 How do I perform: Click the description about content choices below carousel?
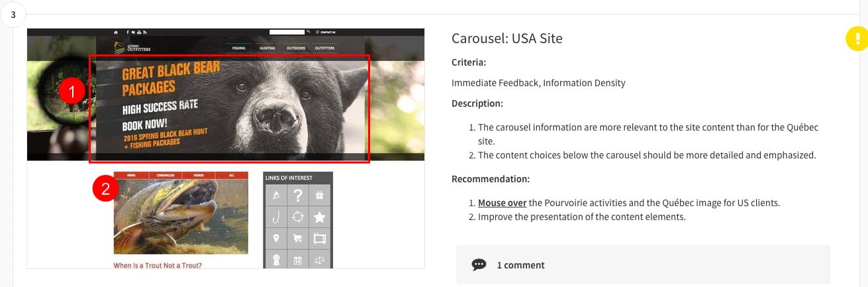[x=647, y=156]
